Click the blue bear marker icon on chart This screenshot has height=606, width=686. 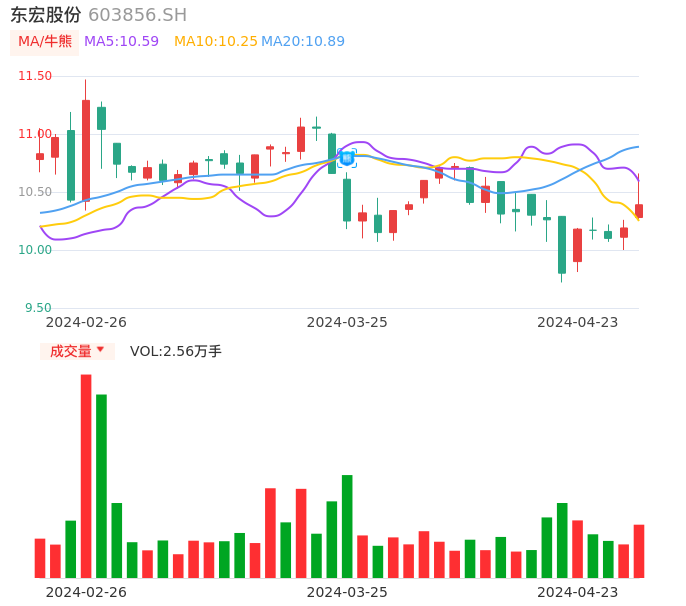pyautogui.click(x=347, y=158)
